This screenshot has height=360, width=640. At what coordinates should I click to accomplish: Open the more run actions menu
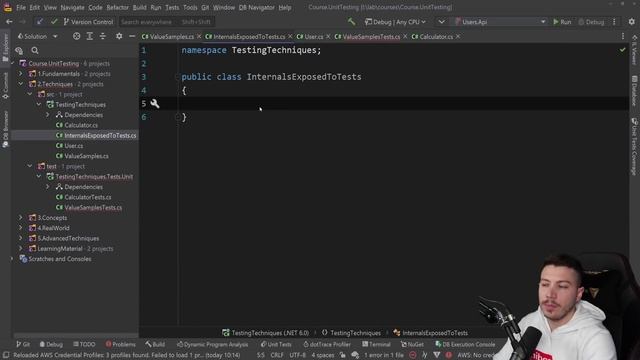(x=614, y=22)
